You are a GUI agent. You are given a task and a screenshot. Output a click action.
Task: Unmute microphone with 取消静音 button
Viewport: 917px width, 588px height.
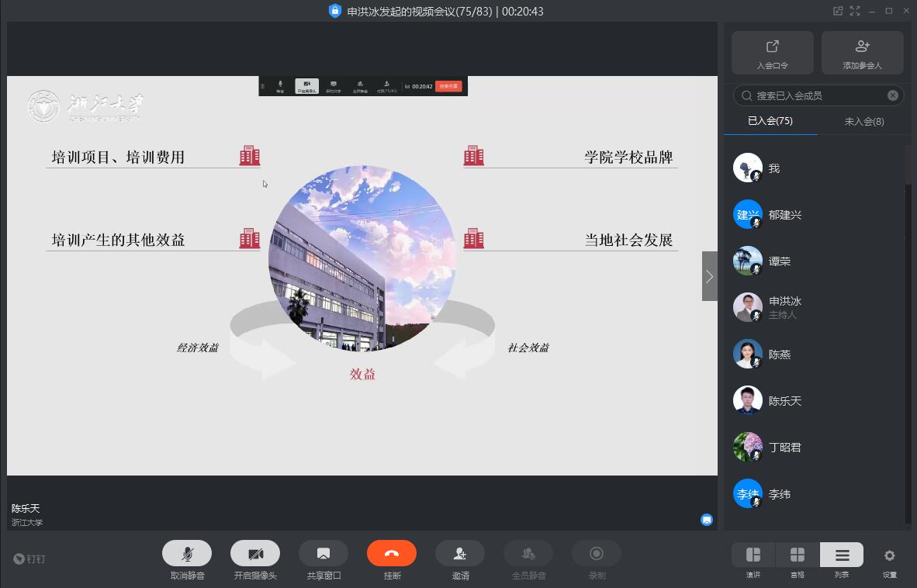coord(186,553)
